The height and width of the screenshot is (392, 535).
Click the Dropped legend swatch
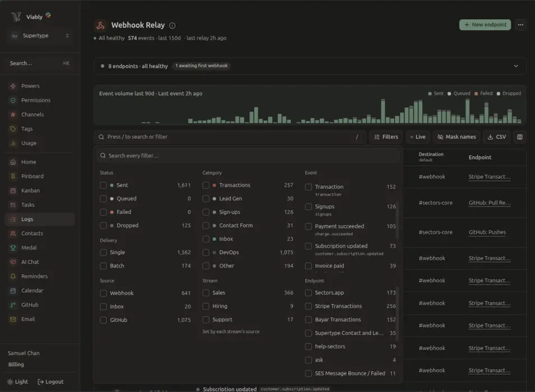coord(499,94)
